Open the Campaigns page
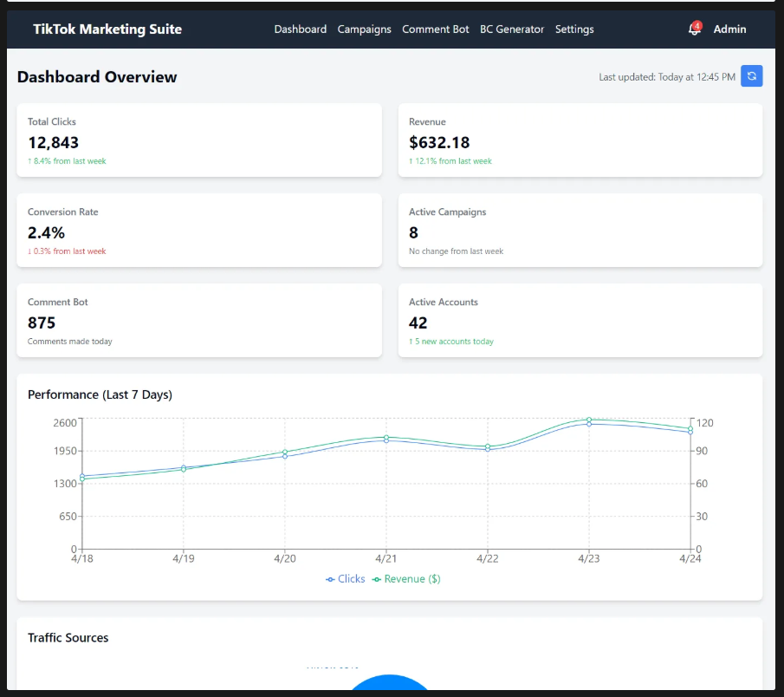Screen dimensions: 784x697 pos(364,29)
